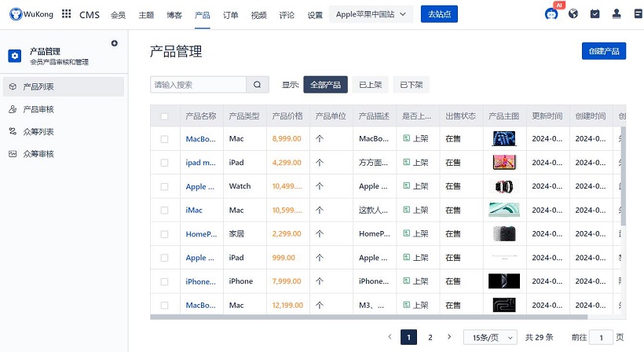Open the user profile icon
The width and height of the screenshot is (644, 352).
click(x=617, y=14)
